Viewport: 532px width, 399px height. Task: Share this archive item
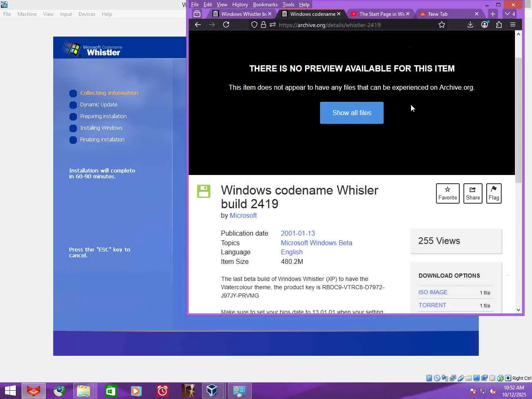473,193
